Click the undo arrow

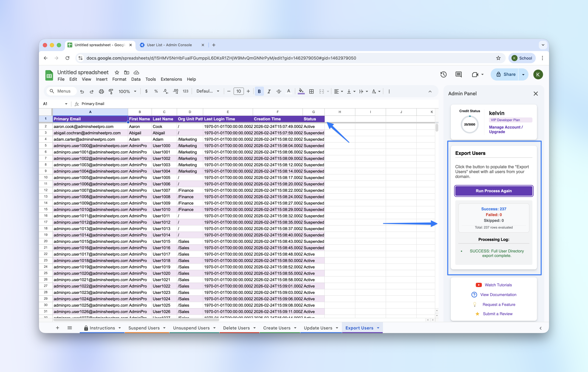point(82,91)
